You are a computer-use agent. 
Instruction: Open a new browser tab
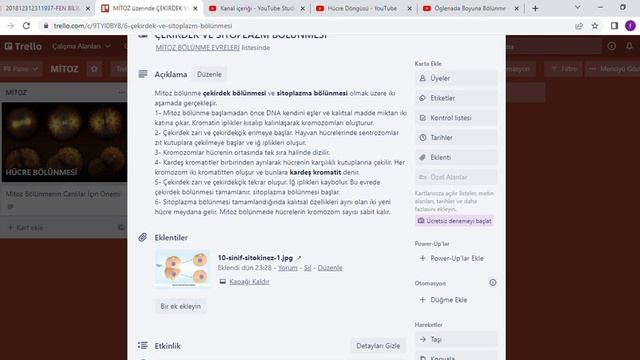[535, 8]
